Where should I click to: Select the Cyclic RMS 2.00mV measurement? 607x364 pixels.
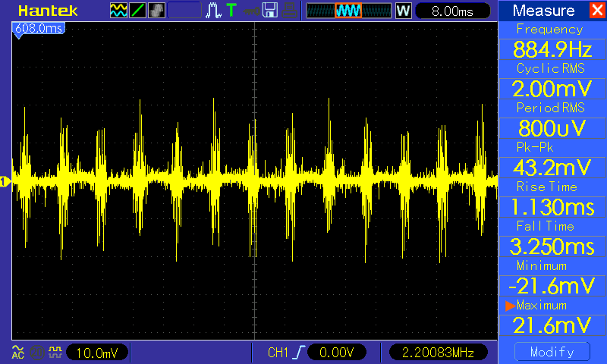tap(552, 80)
